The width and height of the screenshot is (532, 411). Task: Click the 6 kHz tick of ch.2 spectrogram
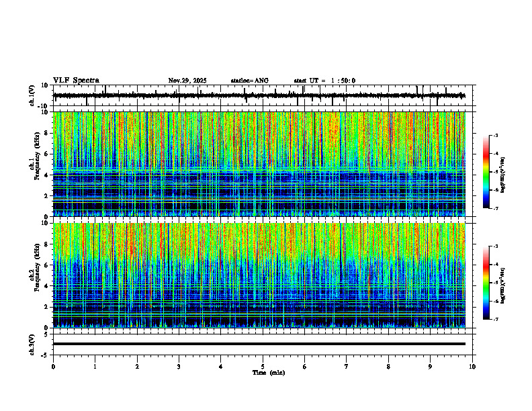click(x=47, y=265)
